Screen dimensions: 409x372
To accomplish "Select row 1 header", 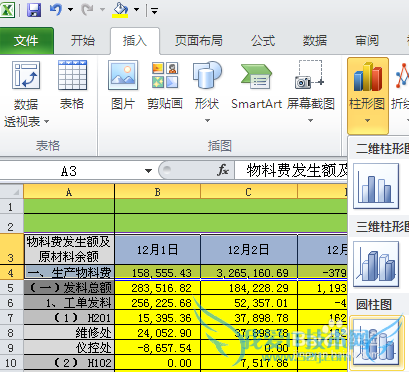I will (12, 207).
